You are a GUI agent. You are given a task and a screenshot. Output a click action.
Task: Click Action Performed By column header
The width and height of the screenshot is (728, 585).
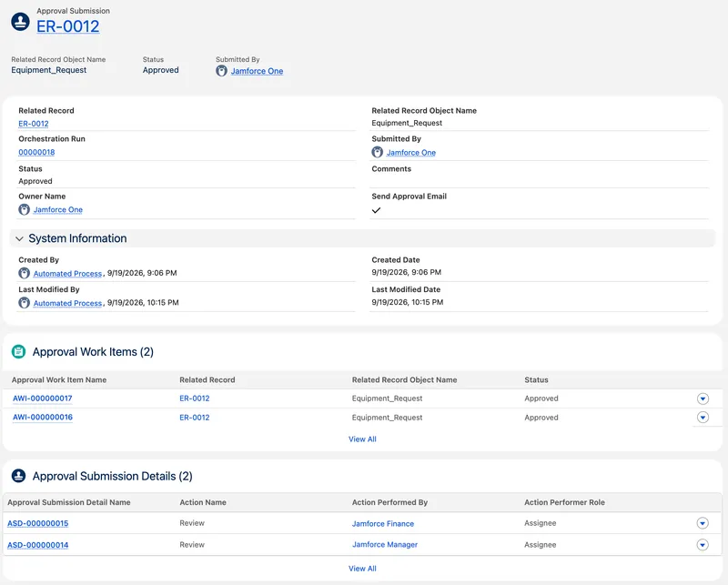389,502
